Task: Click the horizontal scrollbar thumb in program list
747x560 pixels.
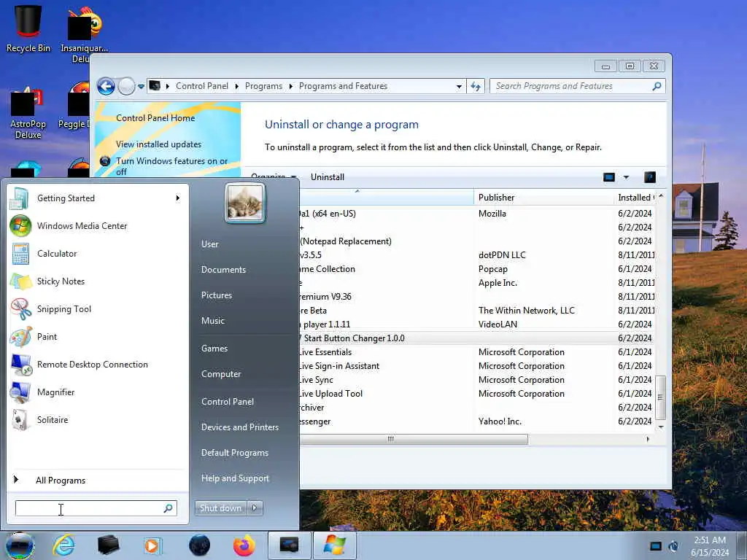Action: click(414, 439)
